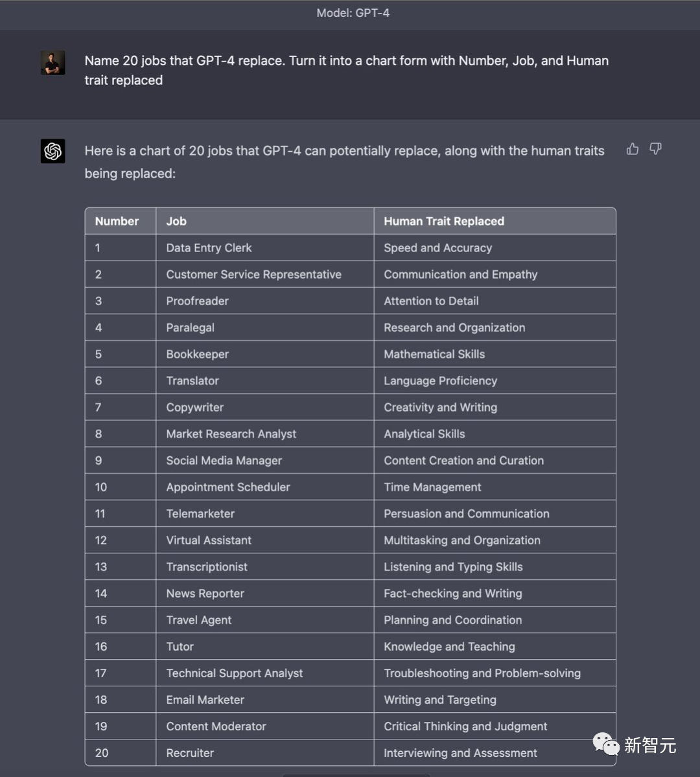
Task: Select the "Customer Service Representative" cell
Action: (253, 274)
